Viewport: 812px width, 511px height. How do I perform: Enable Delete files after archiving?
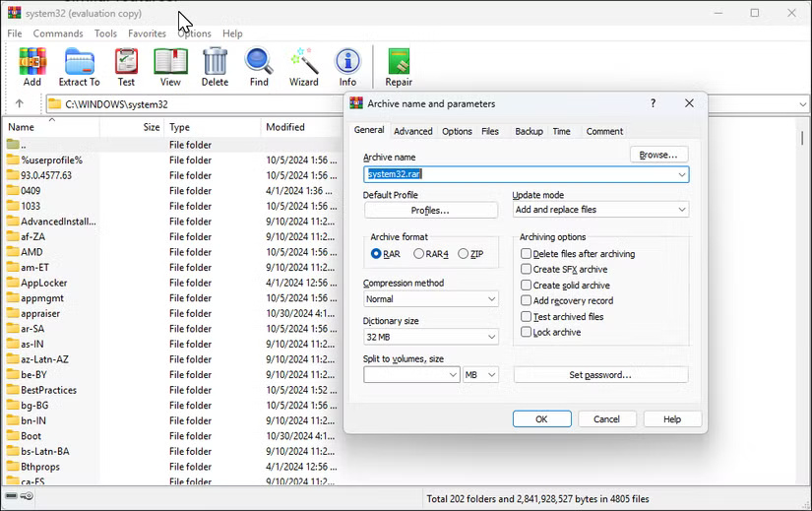point(527,254)
